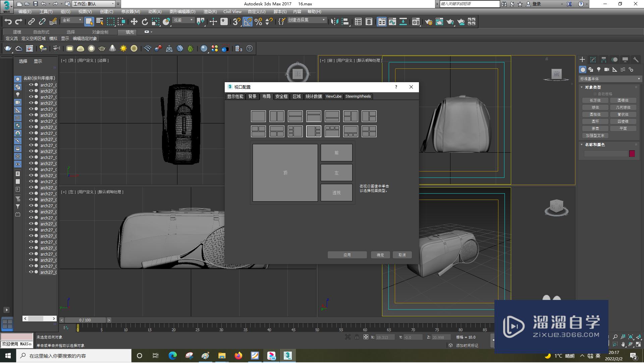
Task: Collapse the 对象类型 rollout
Action: coord(593,87)
